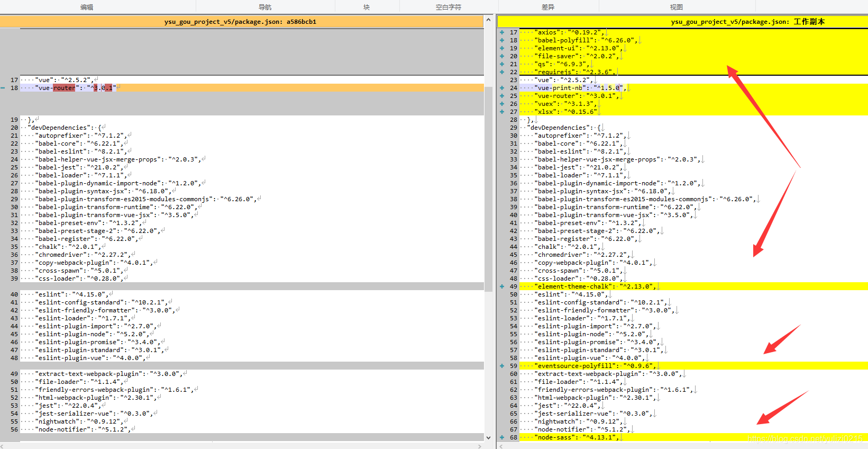Select right pane "vue-print-nb": "^1.5.0" text

(x=580, y=88)
